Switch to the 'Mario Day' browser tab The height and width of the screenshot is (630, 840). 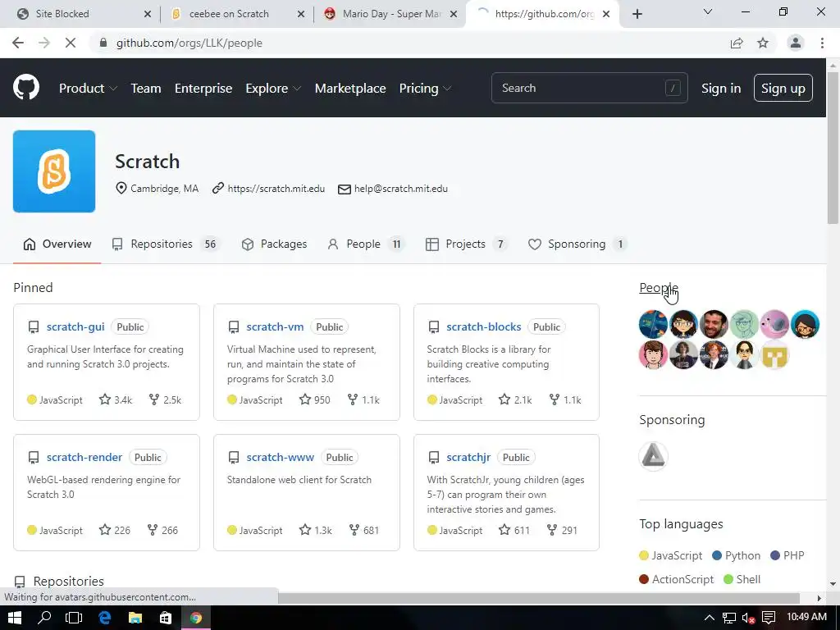pyautogui.click(x=391, y=14)
